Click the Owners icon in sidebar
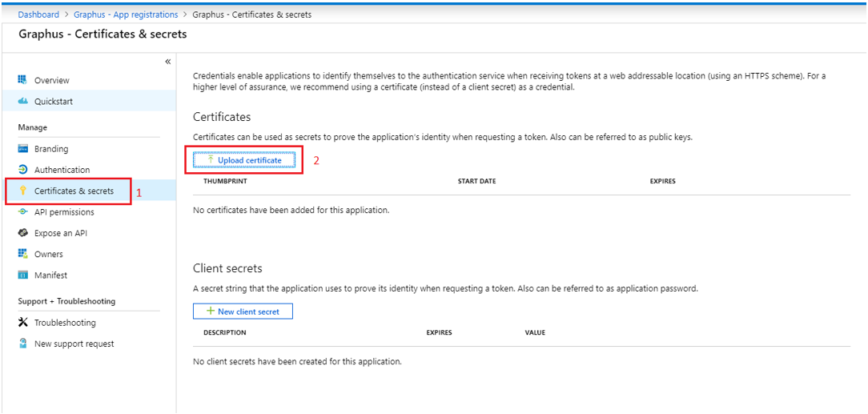The width and height of the screenshot is (868, 414). [x=22, y=254]
